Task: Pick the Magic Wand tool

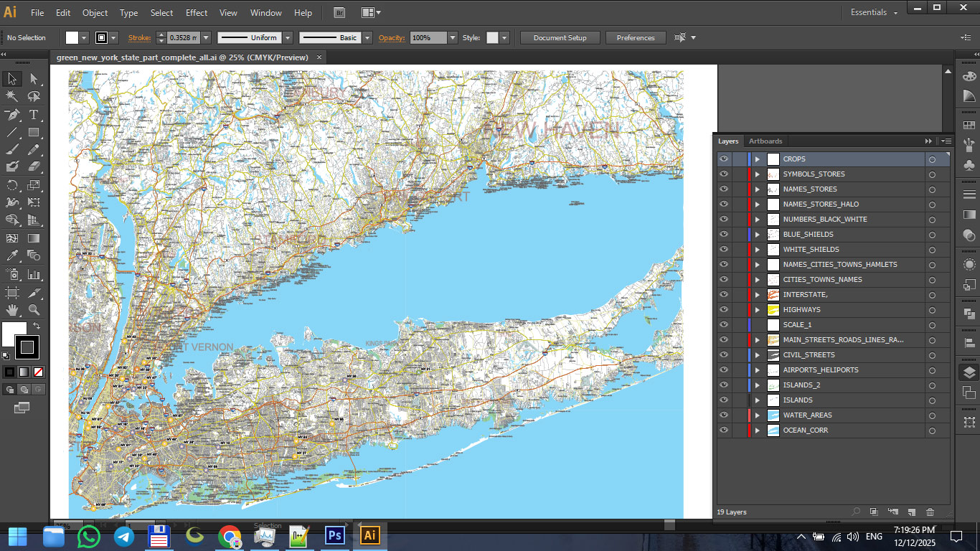Action: pyautogui.click(x=12, y=96)
